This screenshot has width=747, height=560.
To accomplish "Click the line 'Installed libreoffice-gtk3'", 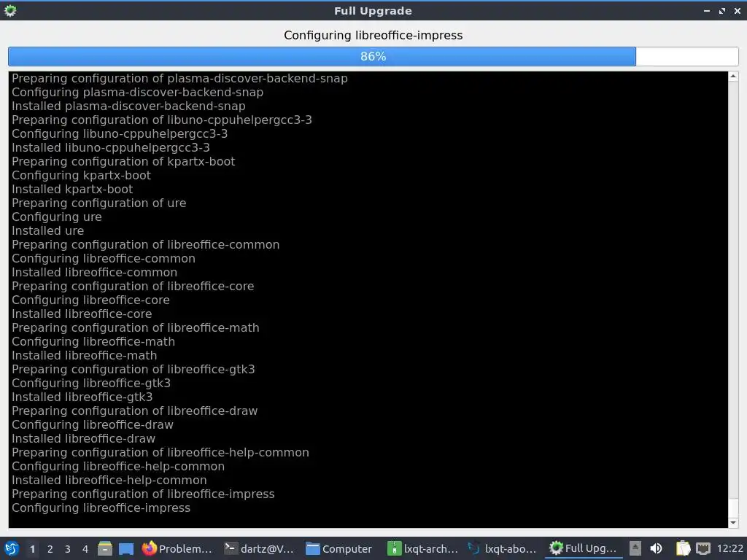I will point(82,397).
